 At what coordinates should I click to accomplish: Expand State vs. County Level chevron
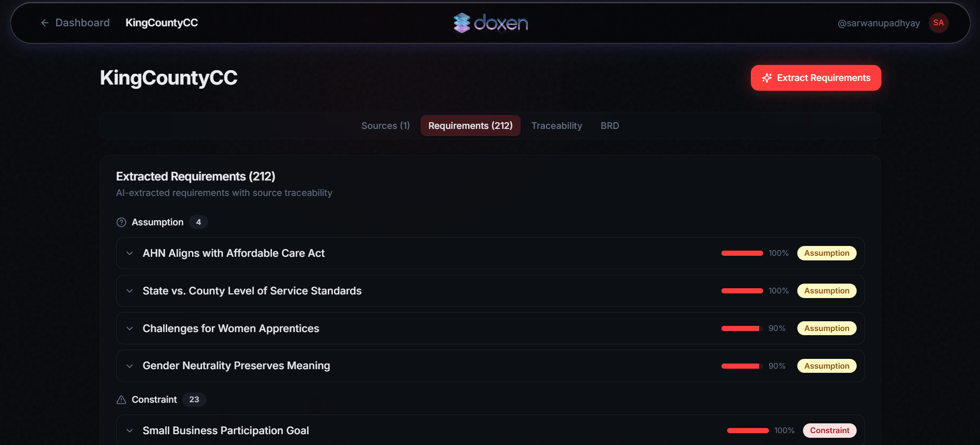[x=130, y=291]
